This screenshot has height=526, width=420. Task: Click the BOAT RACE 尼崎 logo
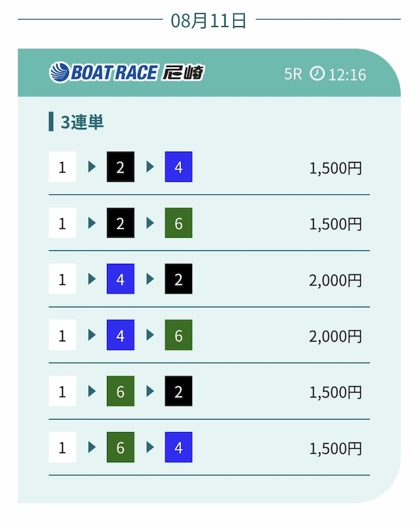click(127, 72)
